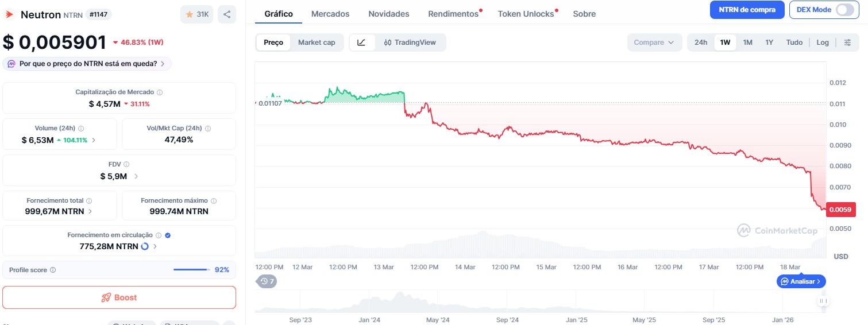Toggle the DEX Mode switch

coord(844,10)
